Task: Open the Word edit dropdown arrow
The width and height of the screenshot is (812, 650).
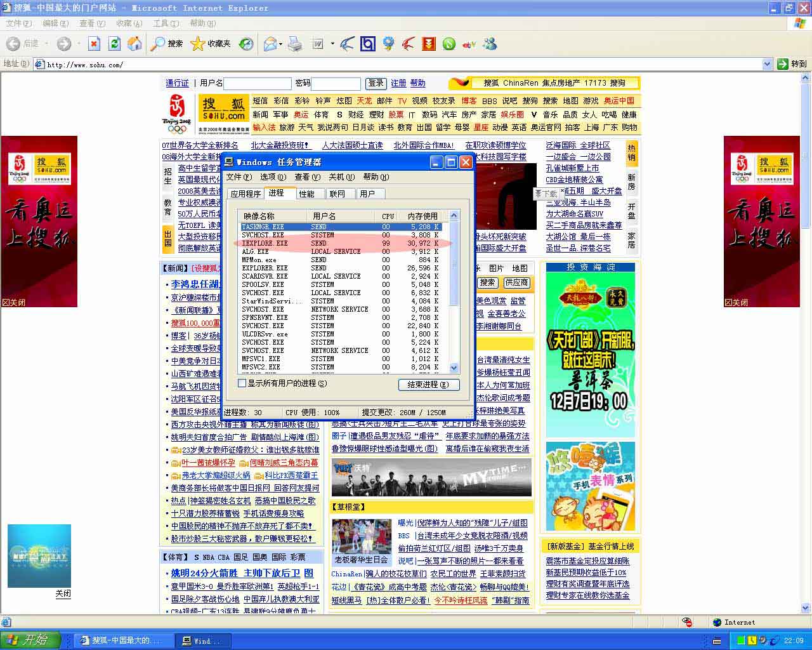Action: [x=332, y=44]
